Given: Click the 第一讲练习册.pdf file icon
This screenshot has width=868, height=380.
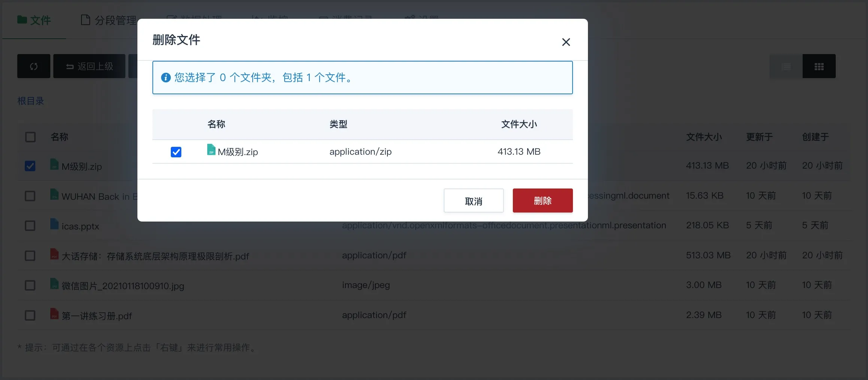Looking at the screenshot, I should point(54,314).
